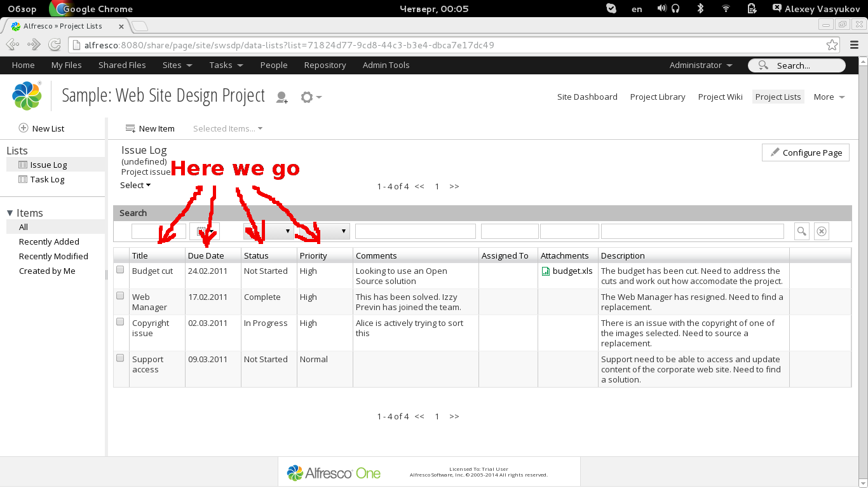Select the Support access row checkbox
Screen dimensions: 868x488
[x=120, y=358]
